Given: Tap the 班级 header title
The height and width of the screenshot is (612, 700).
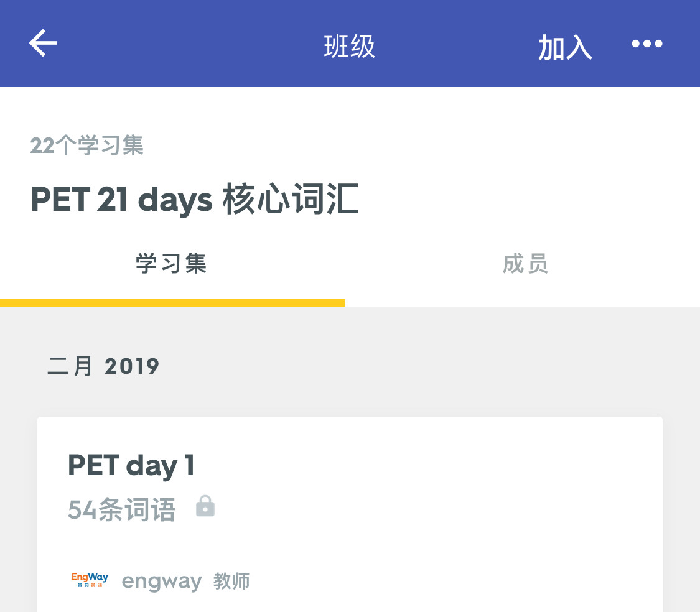Looking at the screenshot, I should tap(350, 47).
